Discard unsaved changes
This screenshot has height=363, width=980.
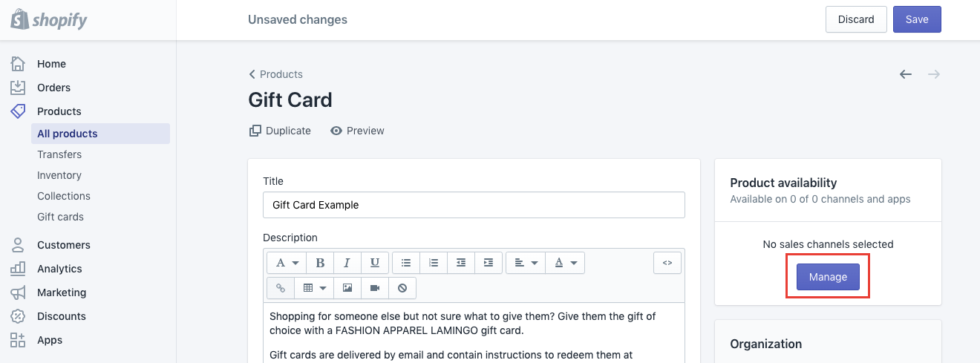pyautogui.click(x=856, y=19)
